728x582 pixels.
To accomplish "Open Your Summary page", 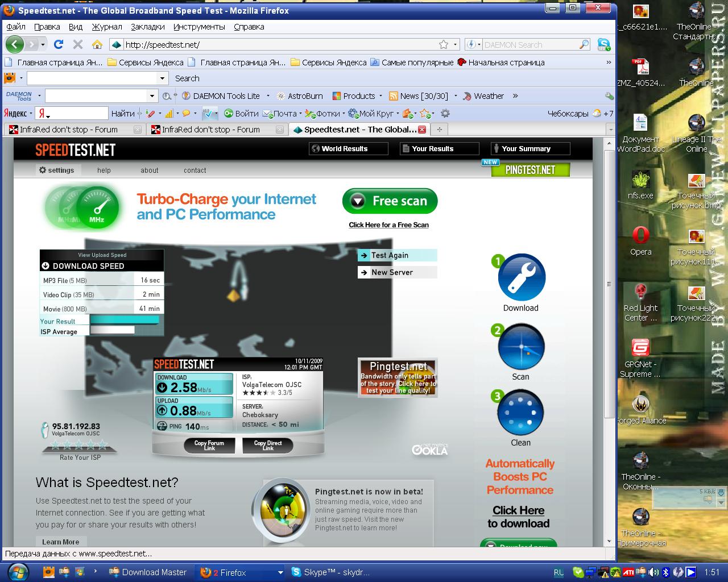I will [x=530, y=148].
